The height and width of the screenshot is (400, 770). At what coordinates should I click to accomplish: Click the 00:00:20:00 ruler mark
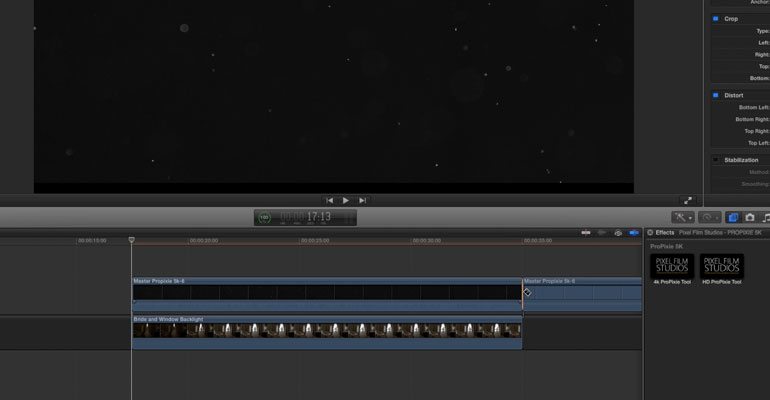click(x=204, y=241)
